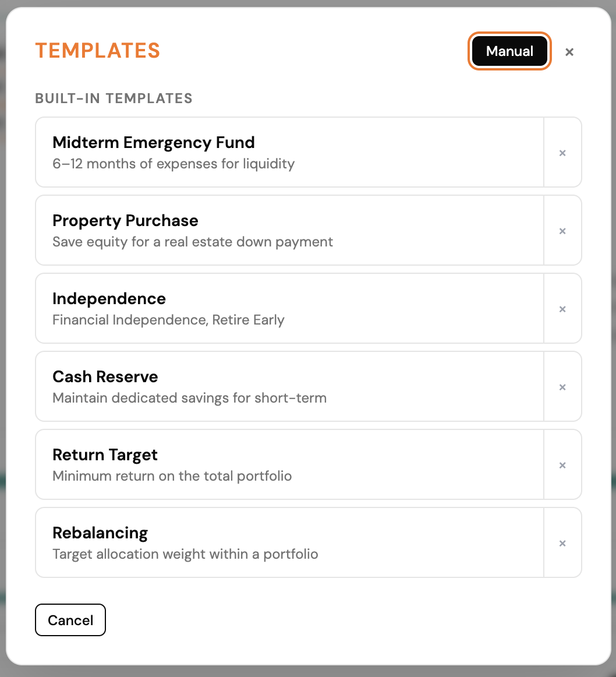Pick the Rebalancing template

coord(289,543)
